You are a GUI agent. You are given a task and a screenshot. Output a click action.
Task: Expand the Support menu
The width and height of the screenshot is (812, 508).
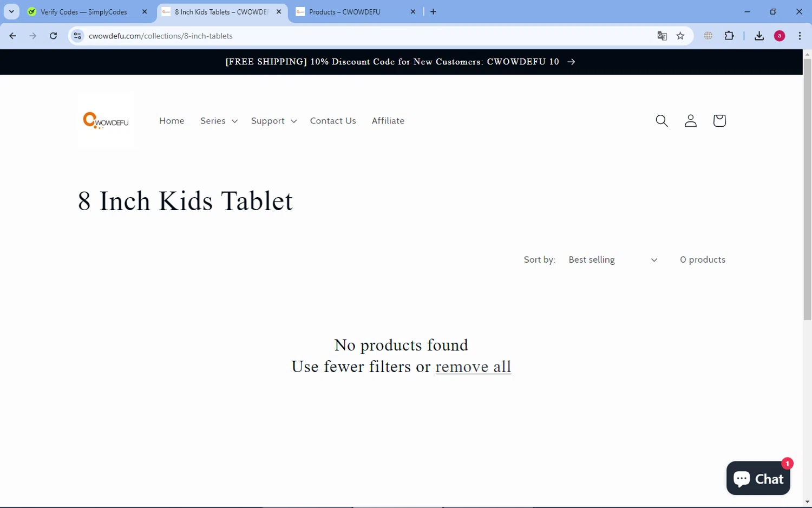coord(274,121)
